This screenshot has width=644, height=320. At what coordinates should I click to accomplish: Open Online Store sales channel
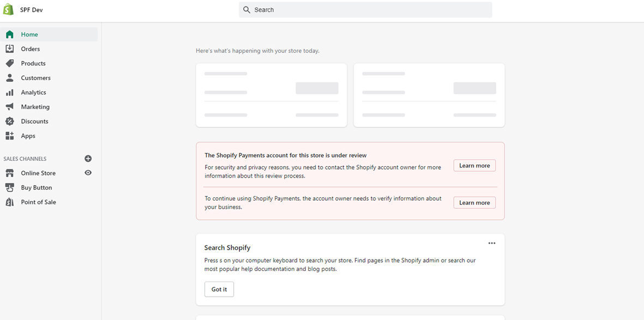pos(38,173)
